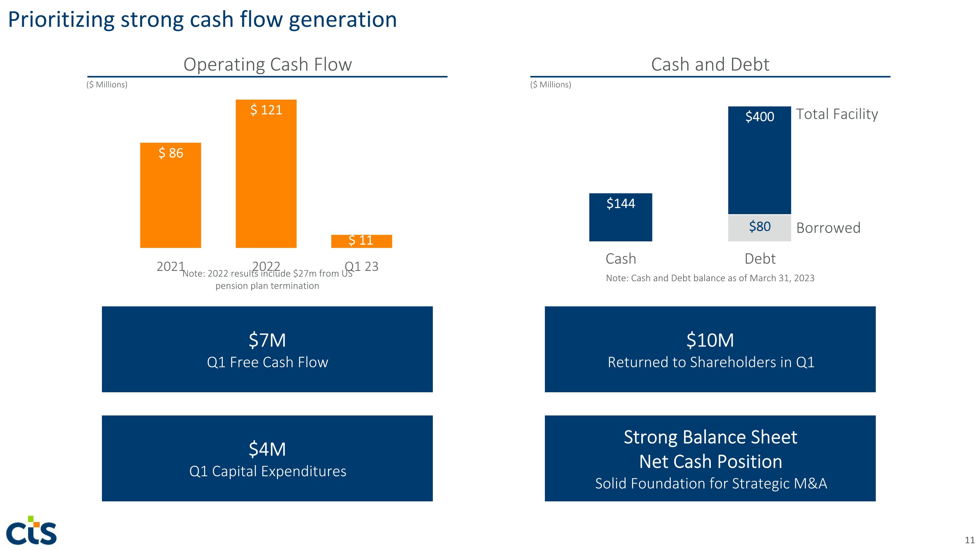The height and width of the screenshot is (551, 980).
Task: Click the Debt axis label
Action: [760, 259]
